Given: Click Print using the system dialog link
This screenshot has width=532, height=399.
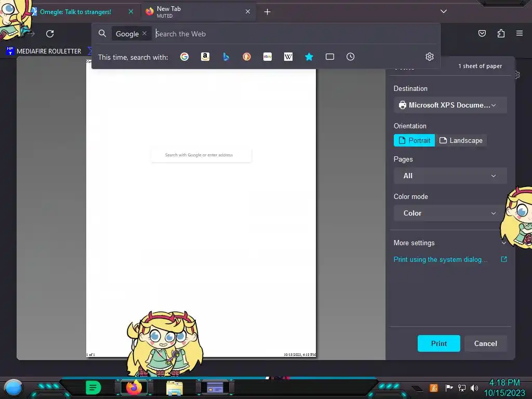Looking at the screenshot, I should [x=440, y=260].
